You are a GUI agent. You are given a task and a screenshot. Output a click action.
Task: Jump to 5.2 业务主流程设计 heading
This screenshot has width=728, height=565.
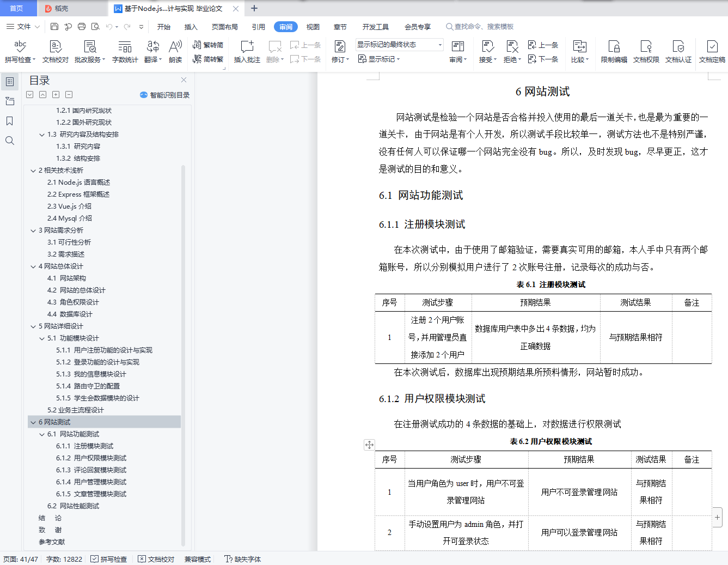(75, 410)
